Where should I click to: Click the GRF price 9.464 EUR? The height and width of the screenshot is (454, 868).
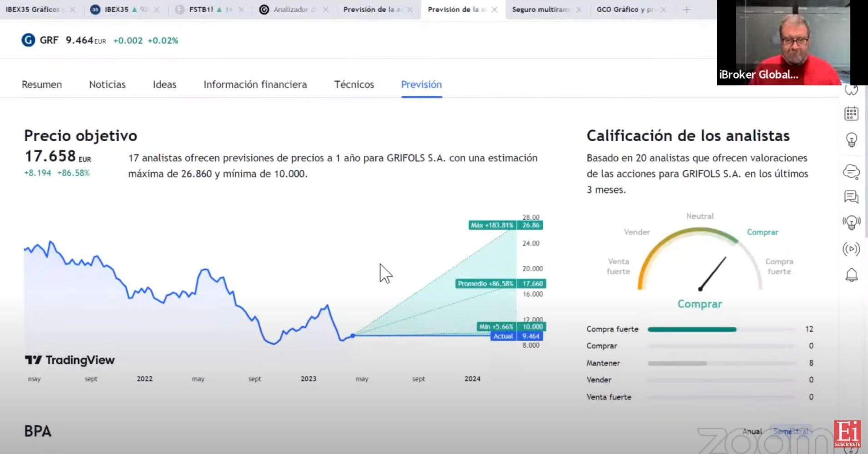(86, 40)
